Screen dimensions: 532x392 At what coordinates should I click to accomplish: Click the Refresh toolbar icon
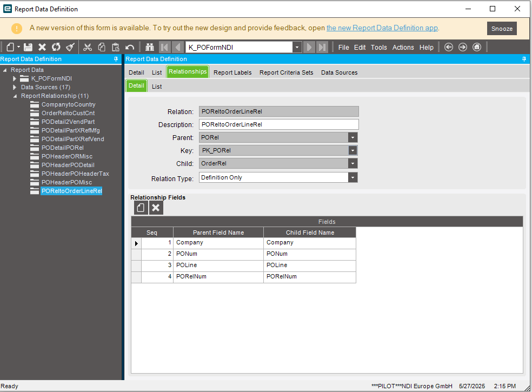click(x=56, y=47)
